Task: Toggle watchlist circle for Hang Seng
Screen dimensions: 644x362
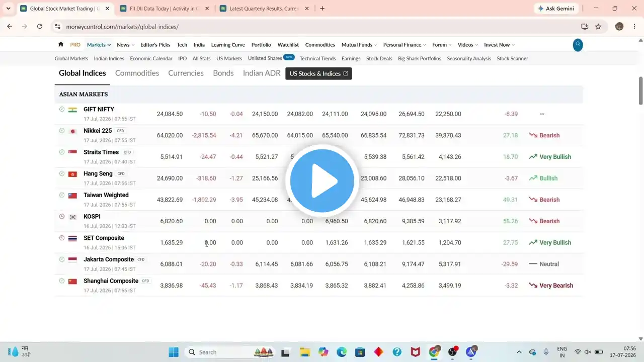Action: 62,173
